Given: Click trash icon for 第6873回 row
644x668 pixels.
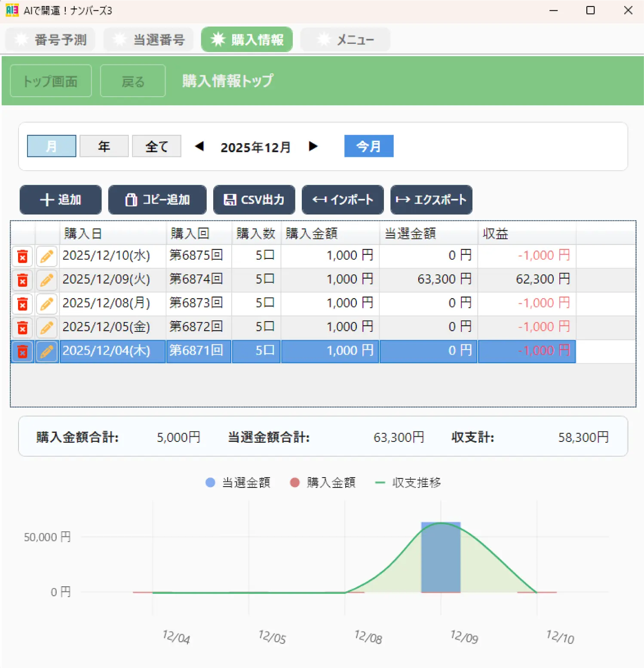Looking at the screenshot, I should (x=22, y=304).
